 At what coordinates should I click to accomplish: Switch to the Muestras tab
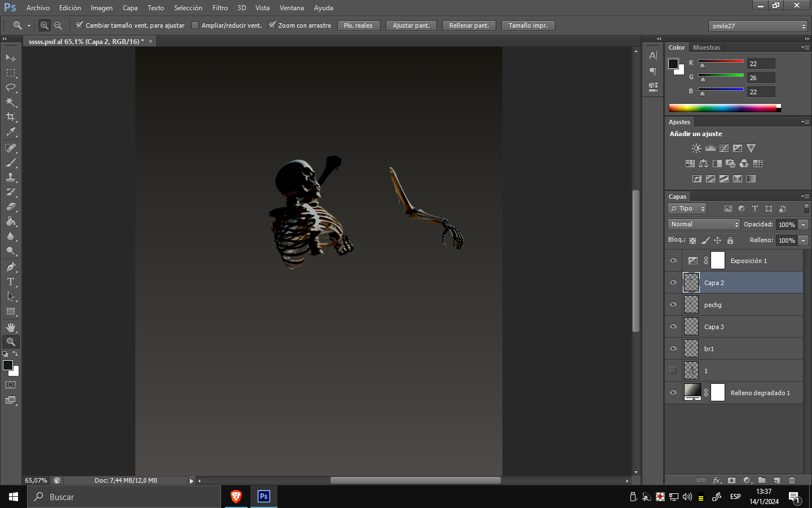(707, 47)
